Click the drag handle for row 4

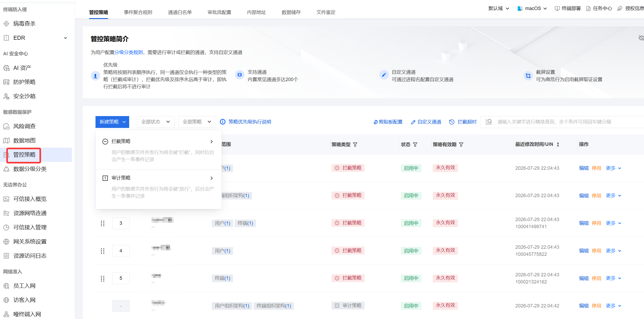click(103, 251)
